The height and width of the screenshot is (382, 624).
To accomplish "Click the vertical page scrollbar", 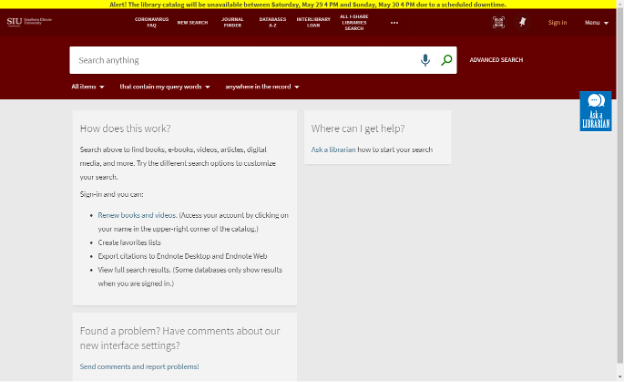I will (x=620, y=187).
